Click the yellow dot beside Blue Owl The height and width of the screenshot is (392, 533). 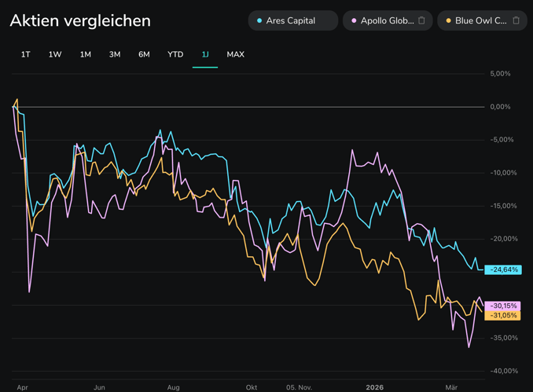click(449, 20)
